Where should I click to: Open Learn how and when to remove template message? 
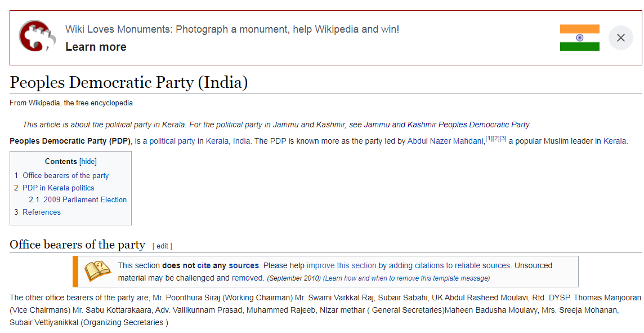pyautogui.click(x=406, y=278)
